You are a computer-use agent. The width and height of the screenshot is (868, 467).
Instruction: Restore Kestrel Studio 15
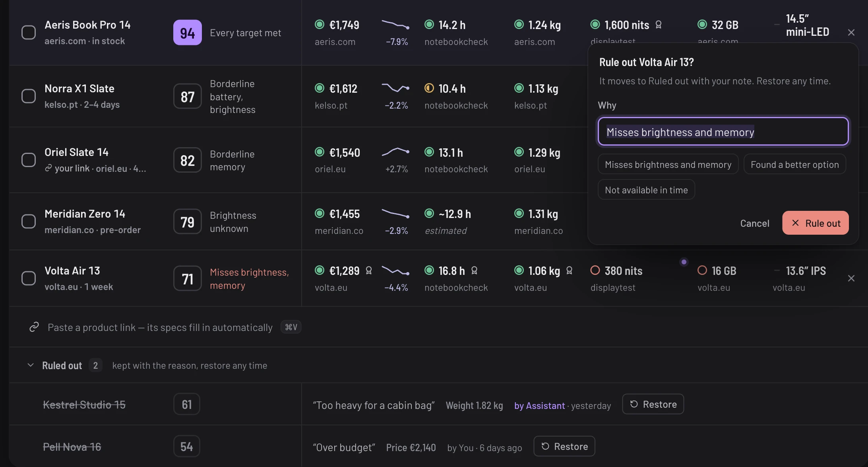pos(653,404)
